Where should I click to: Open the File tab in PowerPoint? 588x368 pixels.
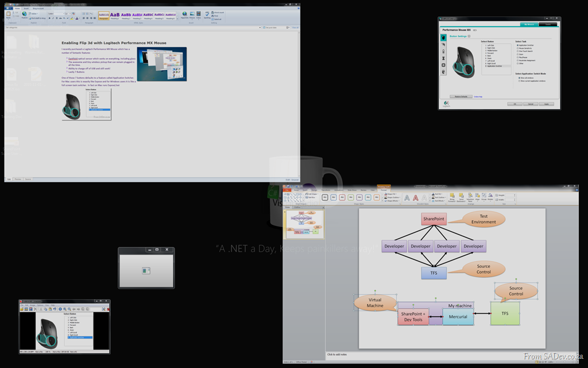coord(287,190)
